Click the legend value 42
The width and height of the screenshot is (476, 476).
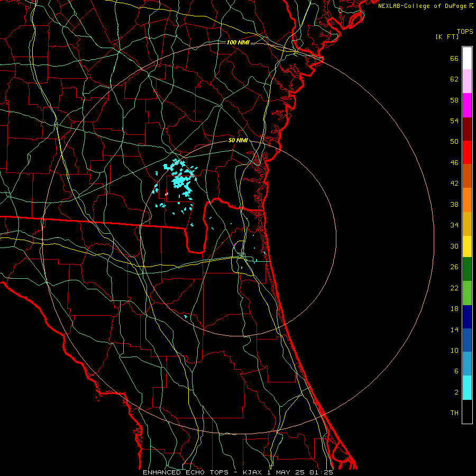[454, 184]
